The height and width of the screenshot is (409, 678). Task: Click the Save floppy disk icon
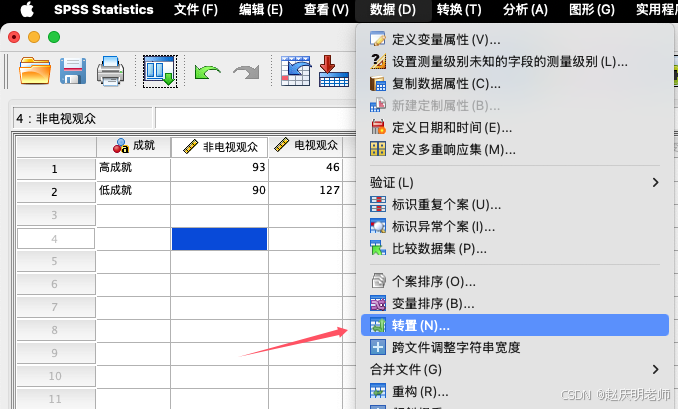click(x=73, y=71)
